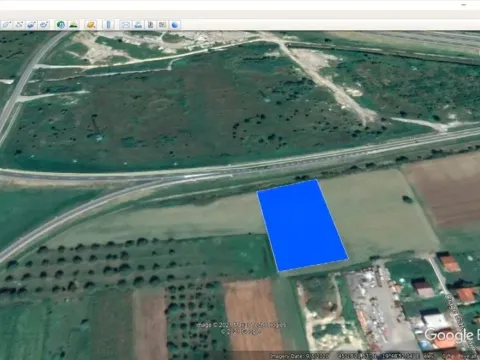Start the Record a Tour tool
The height and width of the screenshot is (360, 480).
(44, 25)
